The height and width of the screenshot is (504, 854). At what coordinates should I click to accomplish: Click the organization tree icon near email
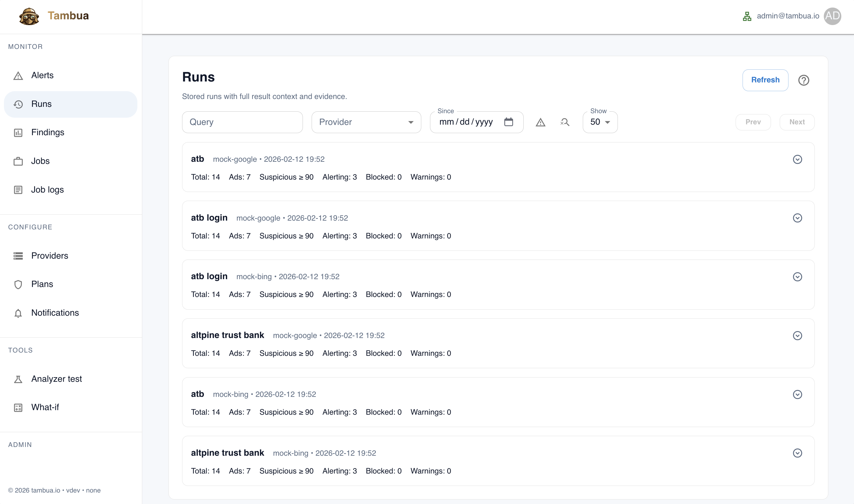[x=746, y=16]
